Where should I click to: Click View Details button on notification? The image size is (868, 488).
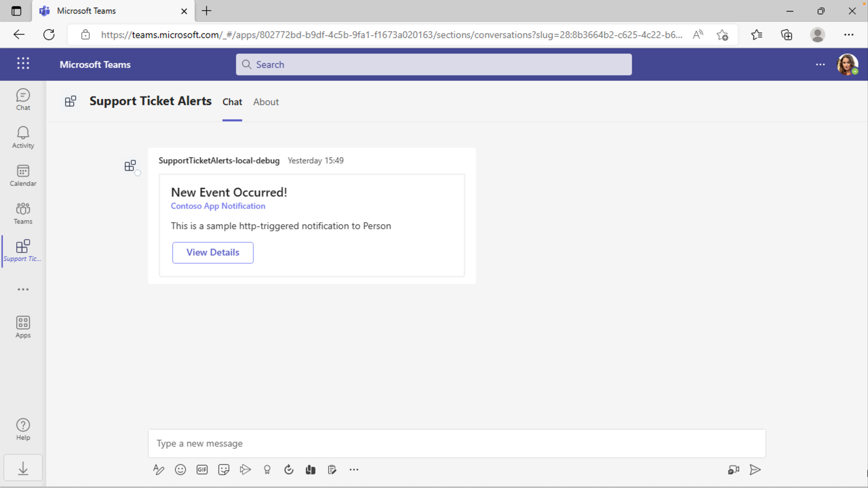pyautogui.click(x=213, y=252)
